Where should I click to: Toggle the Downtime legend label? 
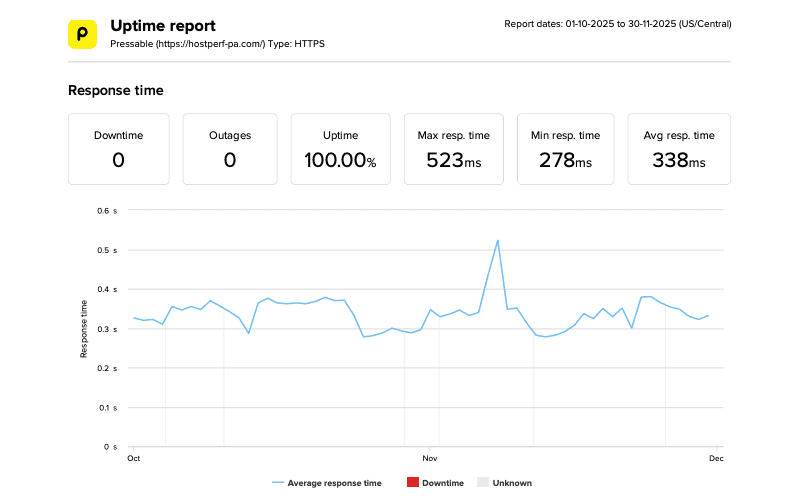click(442, 483)
